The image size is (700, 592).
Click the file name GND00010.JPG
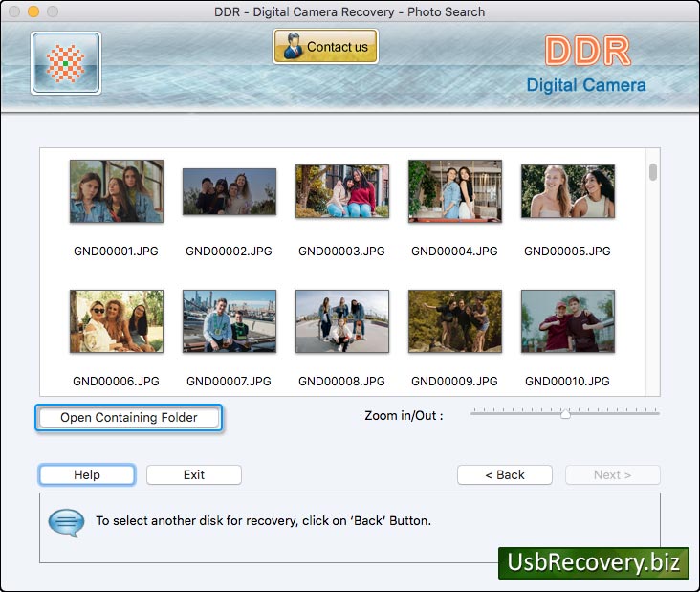tap(567, 381)
